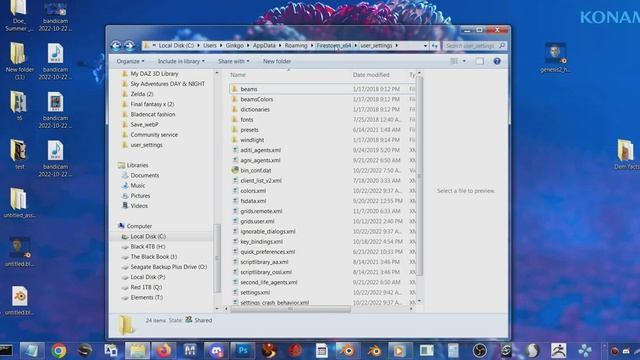The height and width of the screenshot is (360, 640).
Task: Select the windlight folder
Action: [252, 140]
